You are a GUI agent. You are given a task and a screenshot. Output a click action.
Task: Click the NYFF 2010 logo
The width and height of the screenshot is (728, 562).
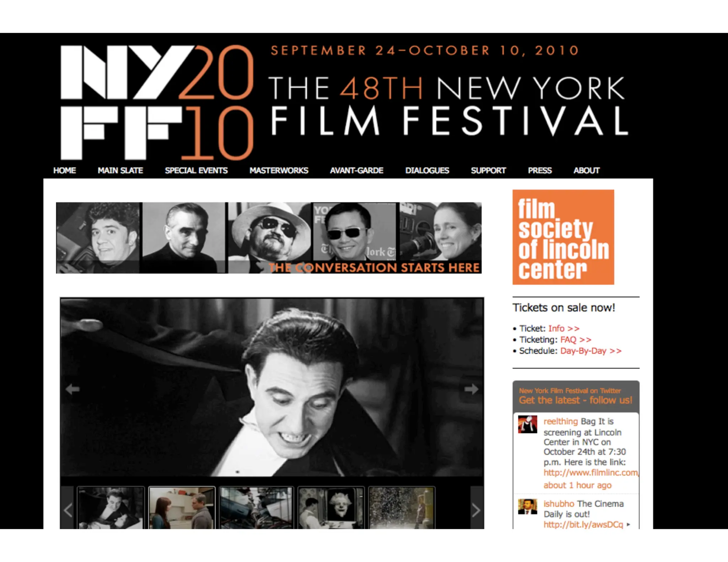[x=157, y=103]
